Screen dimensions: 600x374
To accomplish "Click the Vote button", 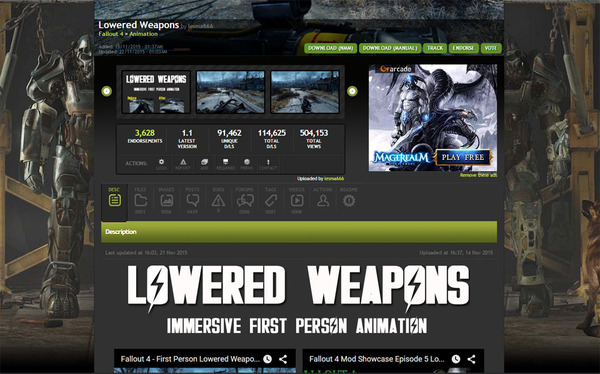I will 491,48.
